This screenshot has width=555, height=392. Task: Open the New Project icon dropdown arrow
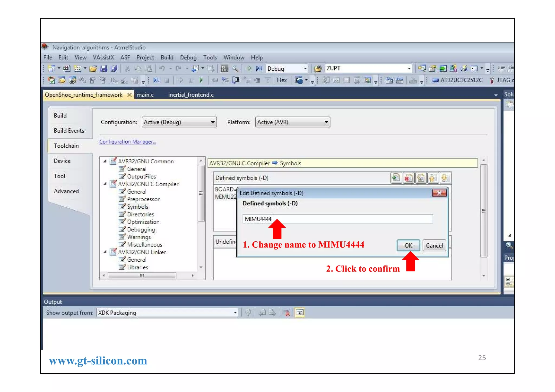click(59, 69)
